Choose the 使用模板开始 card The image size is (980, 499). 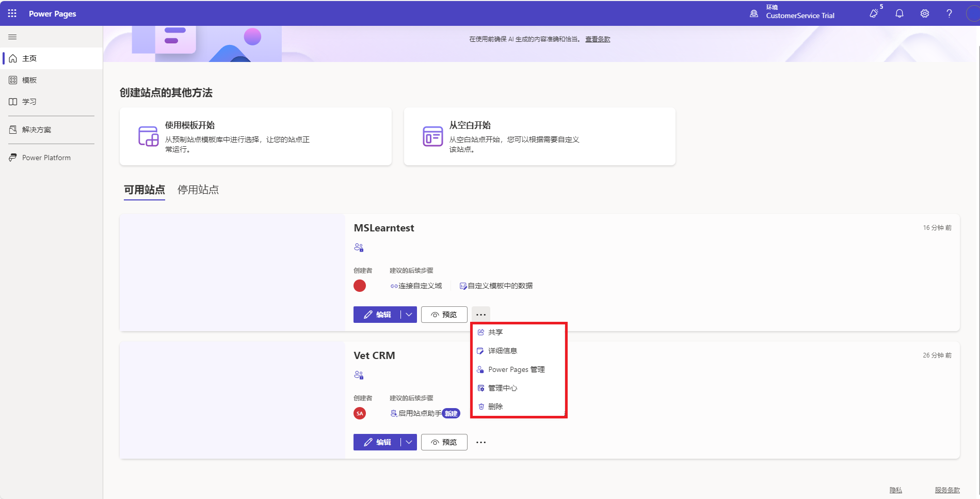point(255,136)
